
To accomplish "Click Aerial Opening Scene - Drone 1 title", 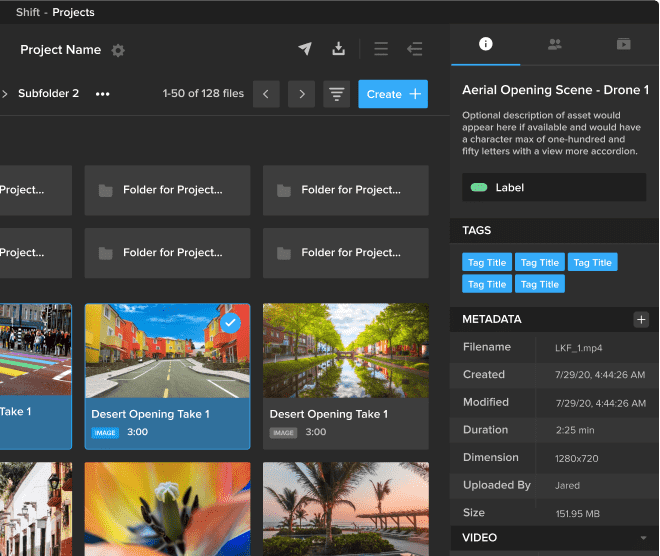I will click(555, 90).
